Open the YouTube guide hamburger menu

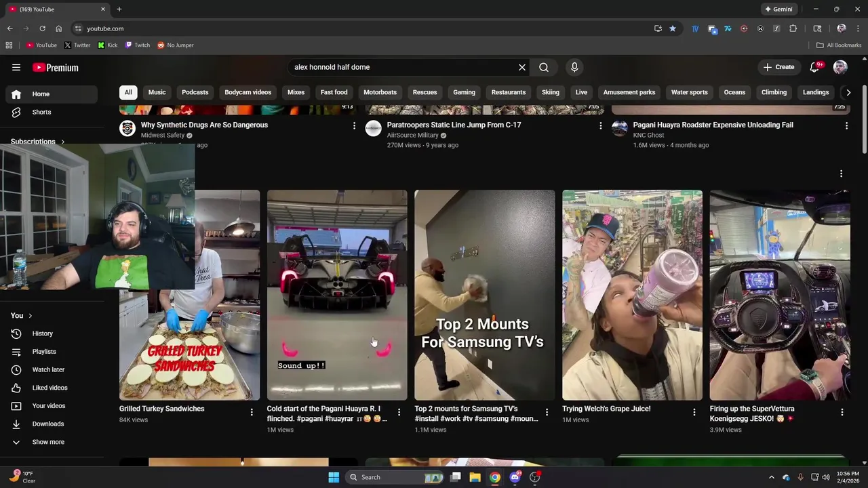tap(16, 67)
